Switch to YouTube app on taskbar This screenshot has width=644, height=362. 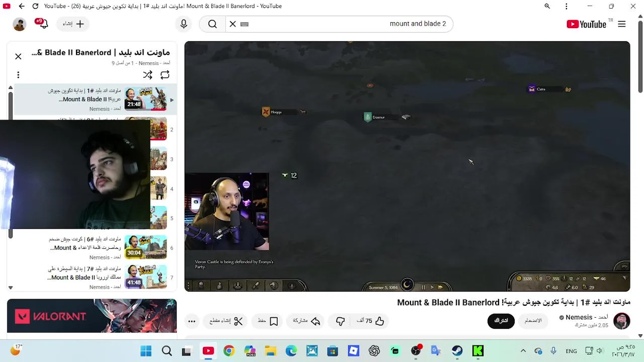(x=208, y=351)
